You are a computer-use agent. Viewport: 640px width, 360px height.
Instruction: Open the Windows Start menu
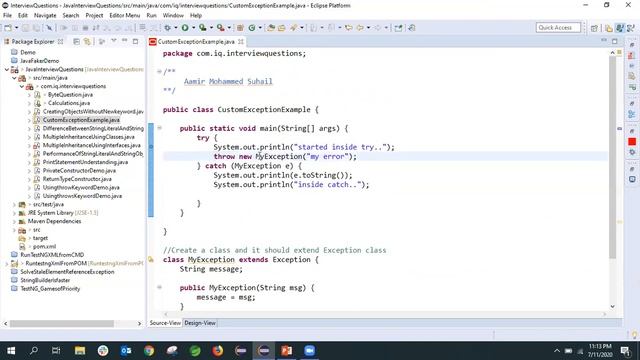(11, 351)
